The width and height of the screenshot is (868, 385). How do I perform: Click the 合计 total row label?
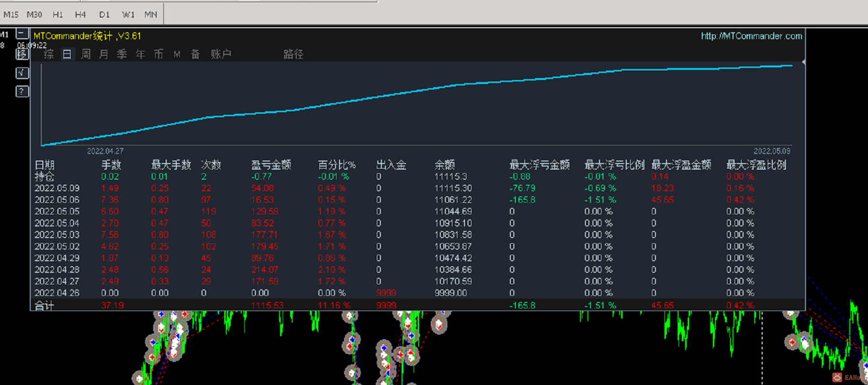pos(44,305)
